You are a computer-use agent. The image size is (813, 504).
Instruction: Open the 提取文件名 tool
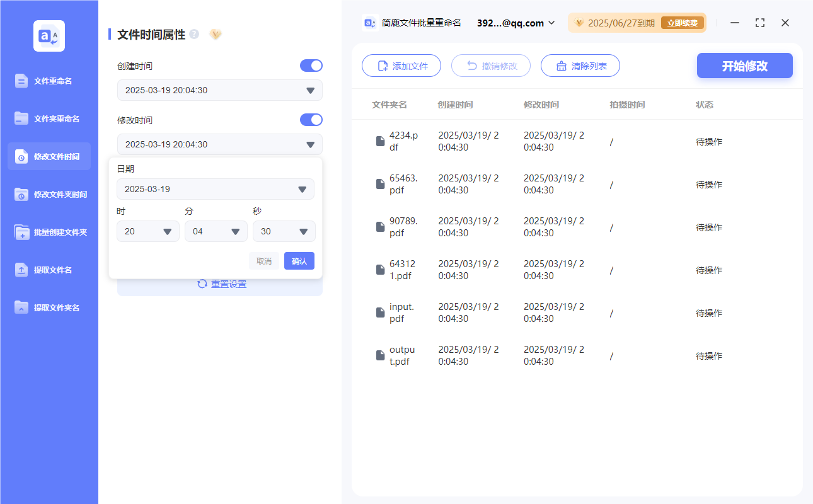pos(49,270)
